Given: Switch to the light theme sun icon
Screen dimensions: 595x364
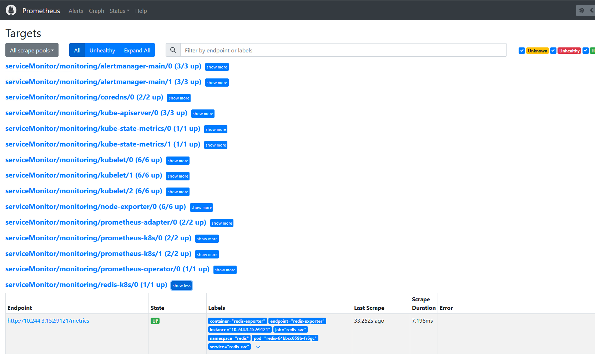Looking at the screenshot, I should point(582,11).
